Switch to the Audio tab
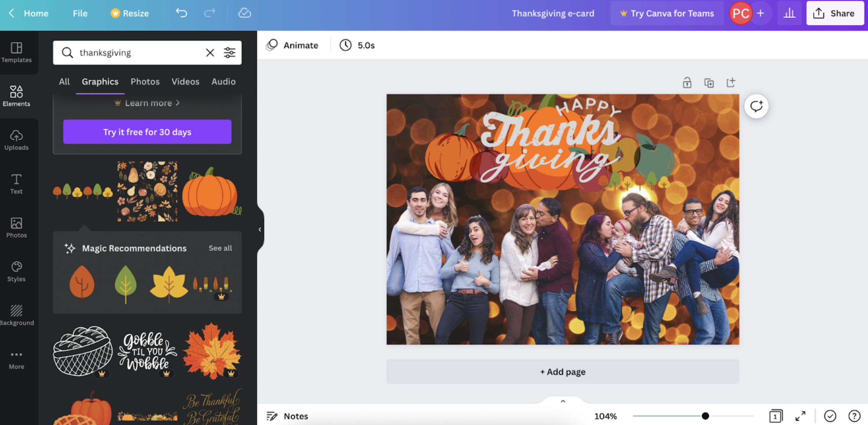868x425 pixels. point(223,81)
